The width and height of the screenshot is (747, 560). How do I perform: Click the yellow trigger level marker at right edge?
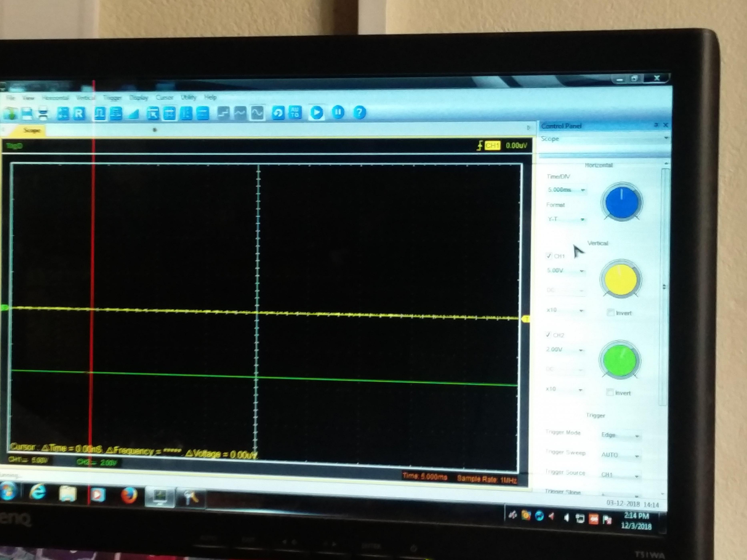525,319
